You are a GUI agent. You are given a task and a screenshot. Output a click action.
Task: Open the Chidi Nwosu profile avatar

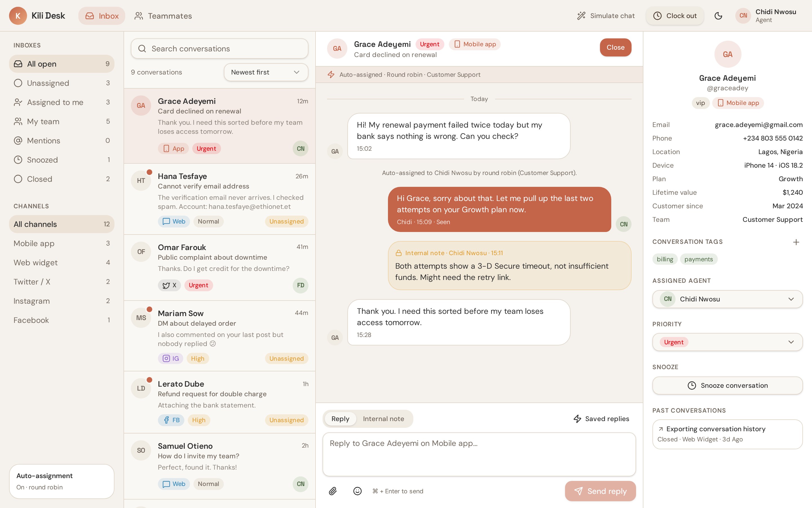point(743,16)
